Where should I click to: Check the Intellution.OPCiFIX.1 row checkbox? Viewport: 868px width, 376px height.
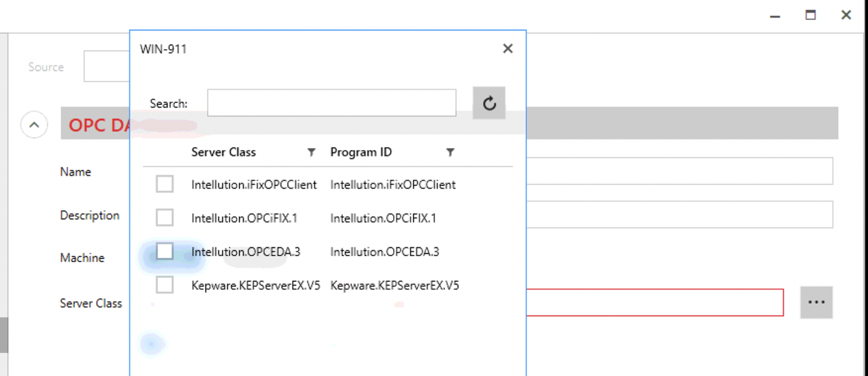[x=164, y=218]
